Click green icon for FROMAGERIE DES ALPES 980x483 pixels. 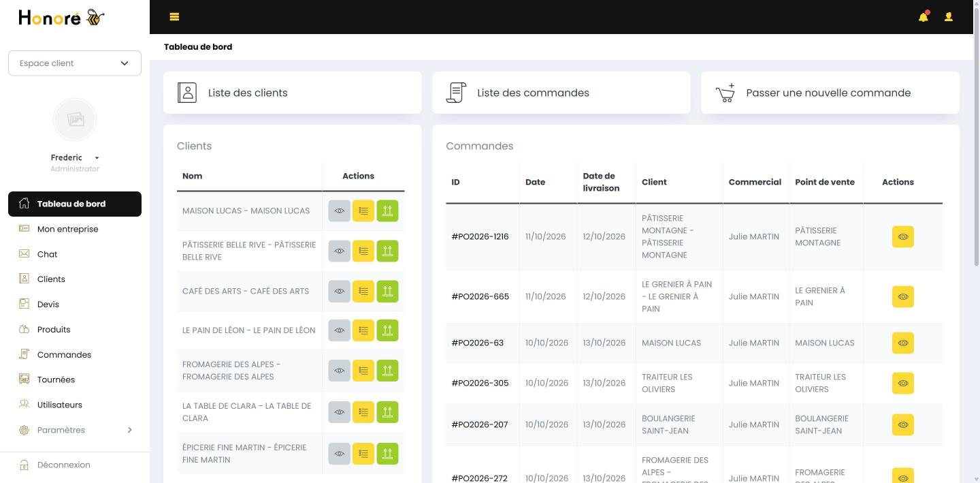(387, 371)
